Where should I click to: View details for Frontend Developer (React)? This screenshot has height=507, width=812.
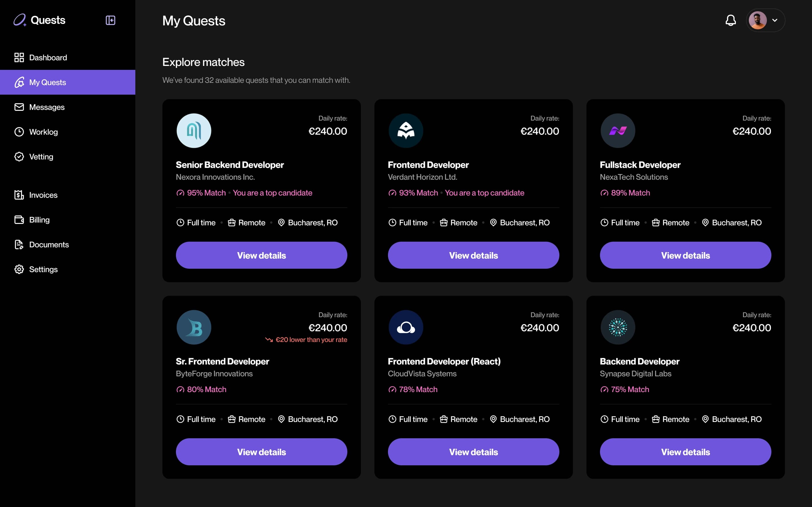tap(473, 452)
